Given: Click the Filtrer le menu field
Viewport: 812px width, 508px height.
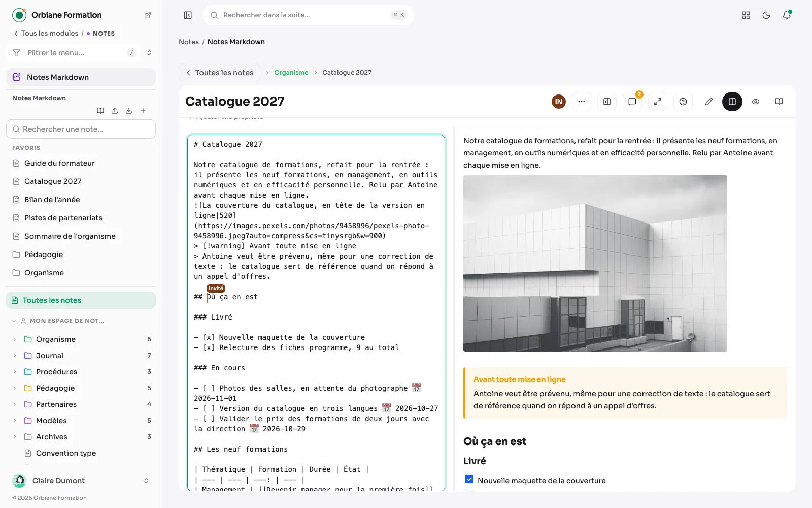Looking at the screenshot, I should (74, 53).
